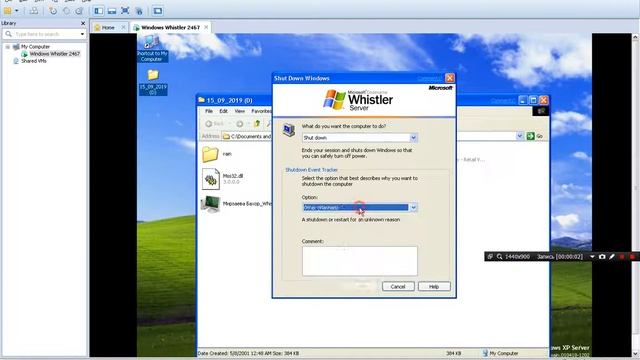Open View menu in explorer window
This screenshot has height=360, width=640.
pyautogui.click(x=240, y=111)
